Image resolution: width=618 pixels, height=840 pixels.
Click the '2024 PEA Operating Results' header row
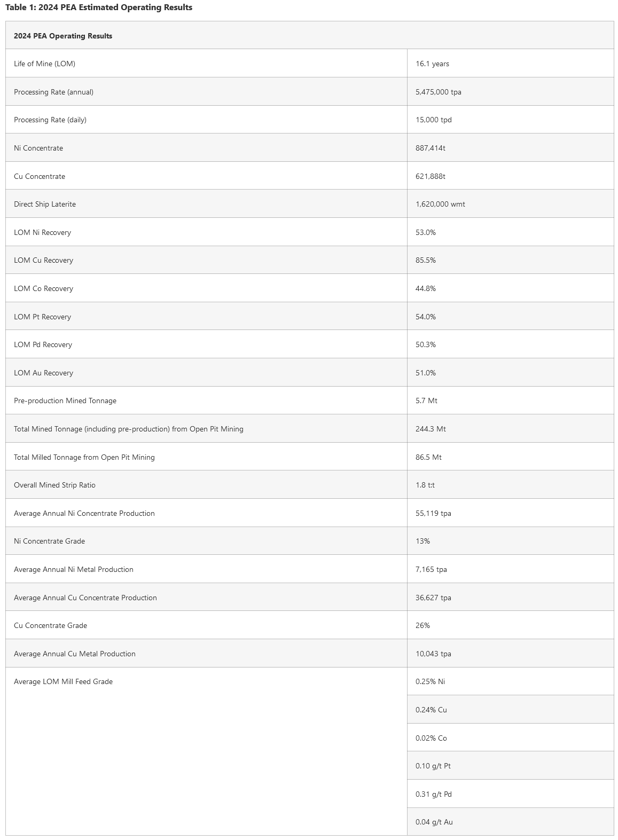pyautogui.click(x=63, y=36)
